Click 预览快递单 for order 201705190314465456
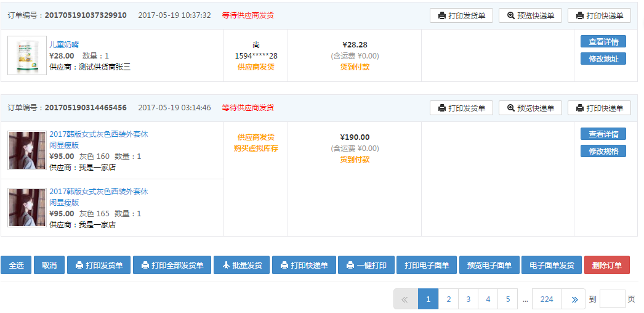The width and height of the screenshot is (644, 313). tap(530, 108)
